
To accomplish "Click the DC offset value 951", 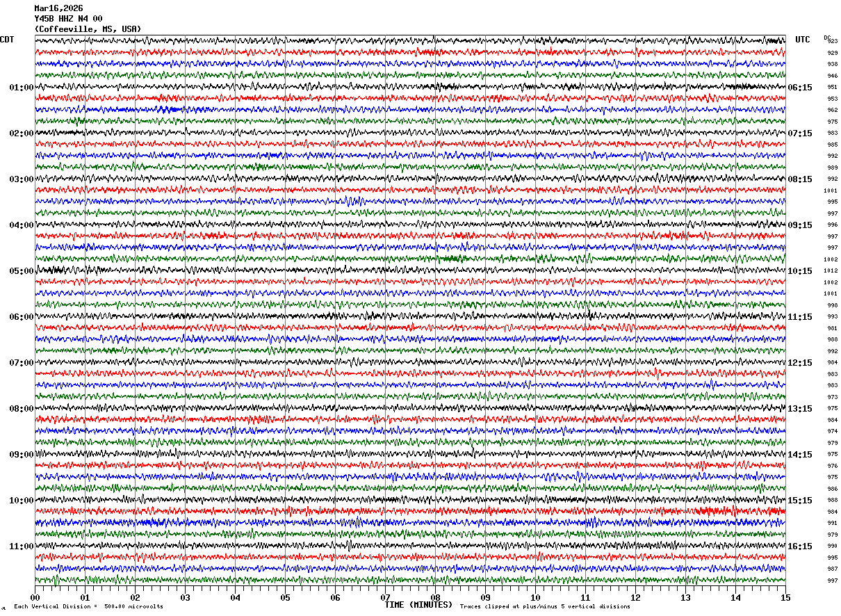I will tap(832, 87).
